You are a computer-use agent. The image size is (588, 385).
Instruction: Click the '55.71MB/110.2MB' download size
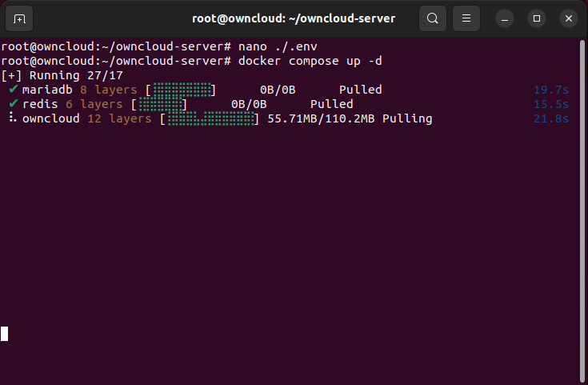tap(321, 118)
